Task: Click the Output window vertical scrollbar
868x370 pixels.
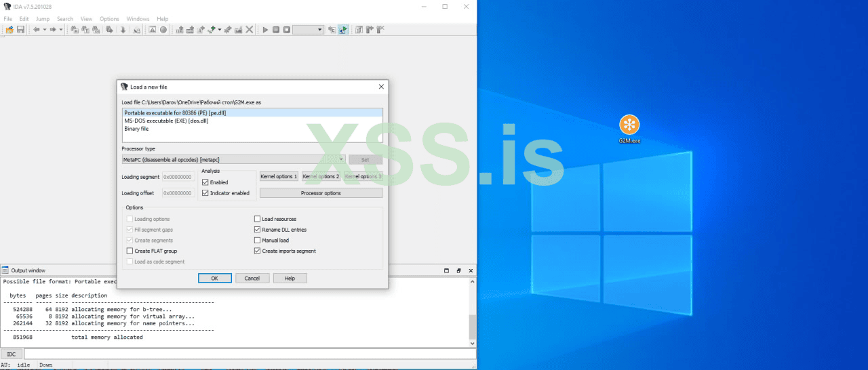Action: click(x=473, y=312)
